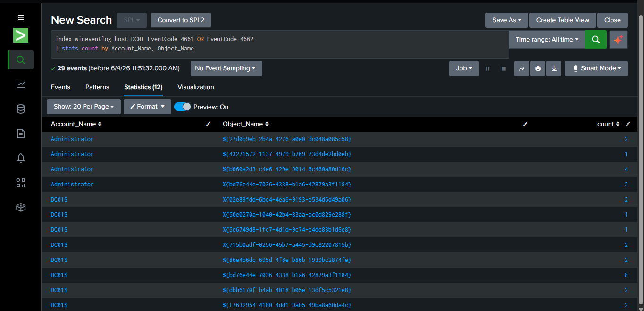This screenshot has height=311, width=644.
Task: Click the page vertical scrollbar
Action: (641, 160)
